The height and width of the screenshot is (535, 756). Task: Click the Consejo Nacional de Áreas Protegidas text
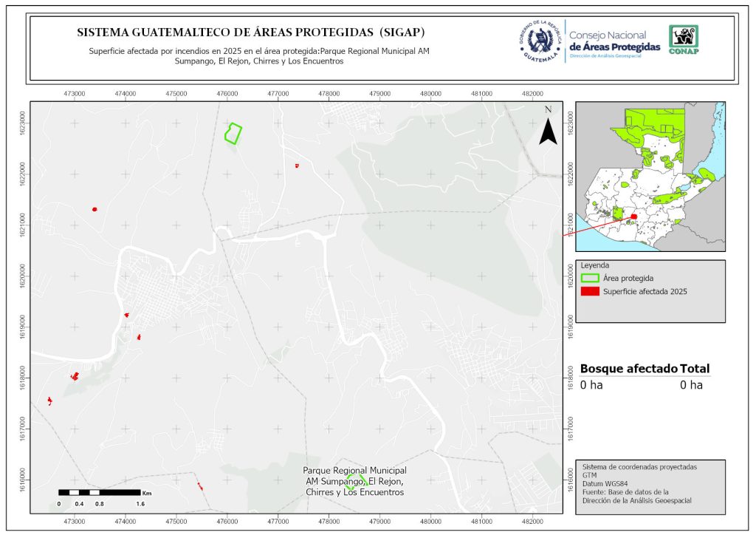tap(614, 41)
